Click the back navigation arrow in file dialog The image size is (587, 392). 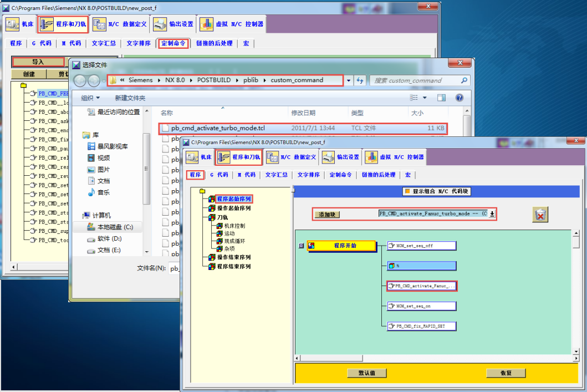click(x=80, y=80)
